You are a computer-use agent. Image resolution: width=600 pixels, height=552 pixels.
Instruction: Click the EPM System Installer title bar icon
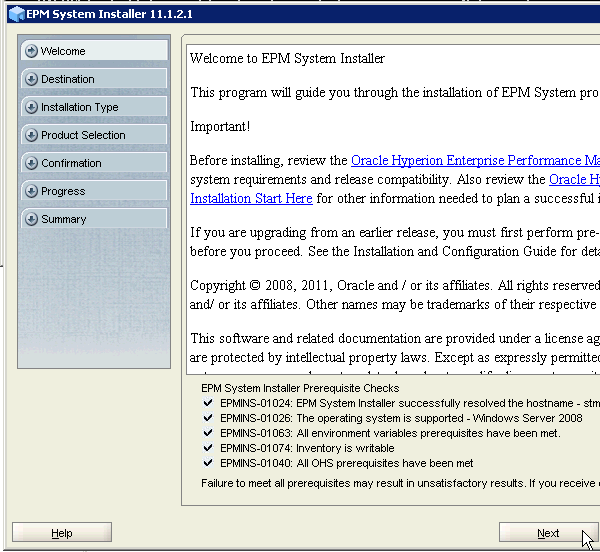tap(16, 15)
